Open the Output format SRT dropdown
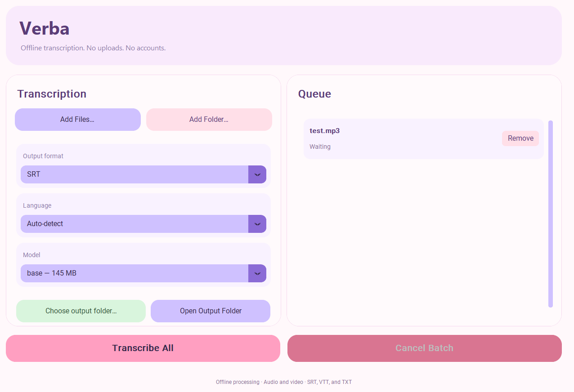The width and height of the screenshot is (574, 392). (143, 174)
